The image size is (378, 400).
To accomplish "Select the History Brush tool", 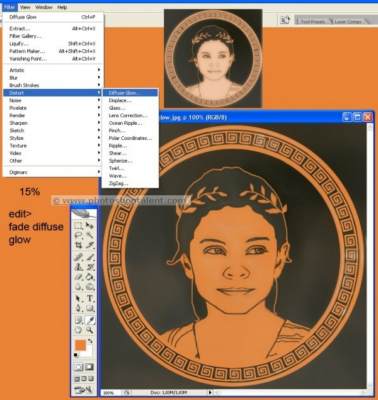I will [x=90, y=267].
